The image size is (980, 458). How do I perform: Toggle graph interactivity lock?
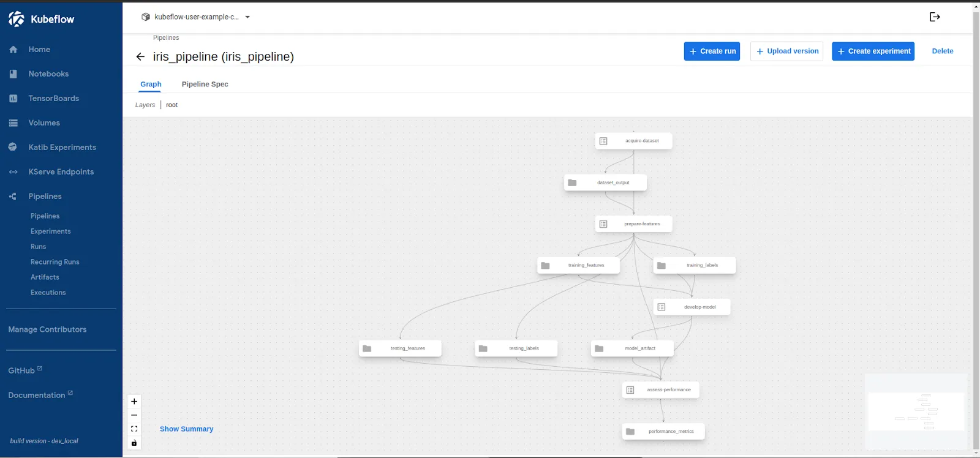[134, 443]
